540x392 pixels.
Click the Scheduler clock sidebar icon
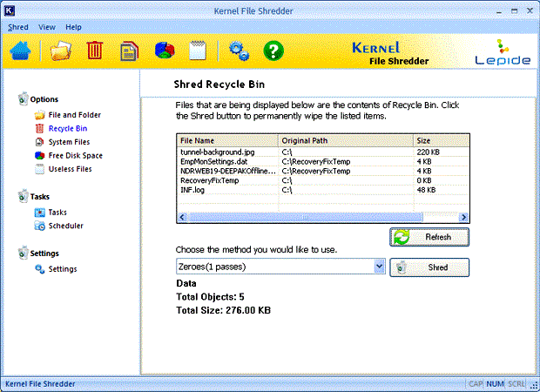click(x=39, y=226)
